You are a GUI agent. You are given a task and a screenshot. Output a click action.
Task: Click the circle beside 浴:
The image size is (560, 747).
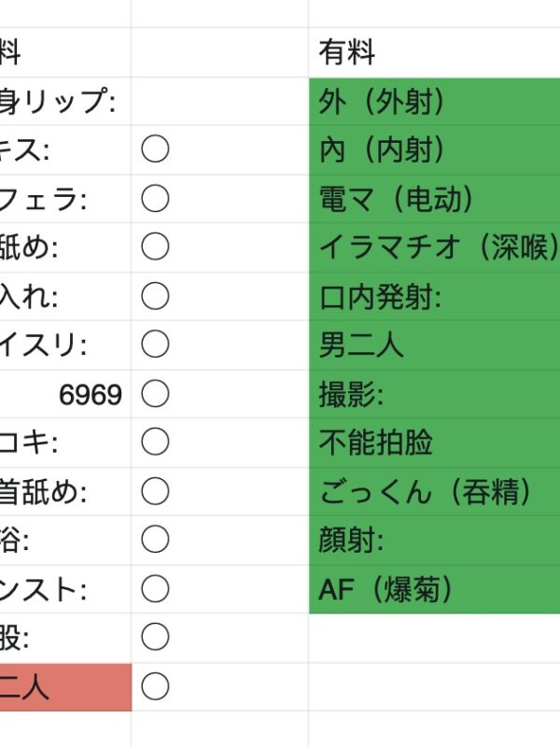click(x=155, y=541)
